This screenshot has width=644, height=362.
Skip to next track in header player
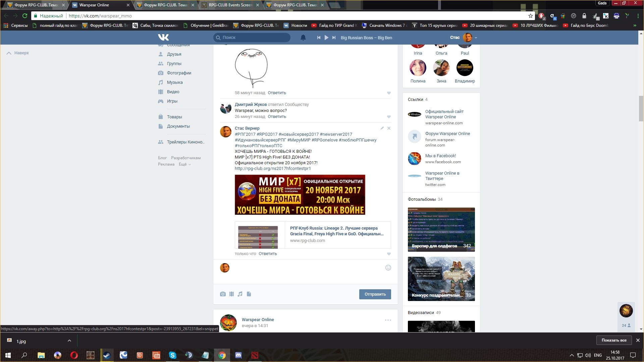(334, 38)
